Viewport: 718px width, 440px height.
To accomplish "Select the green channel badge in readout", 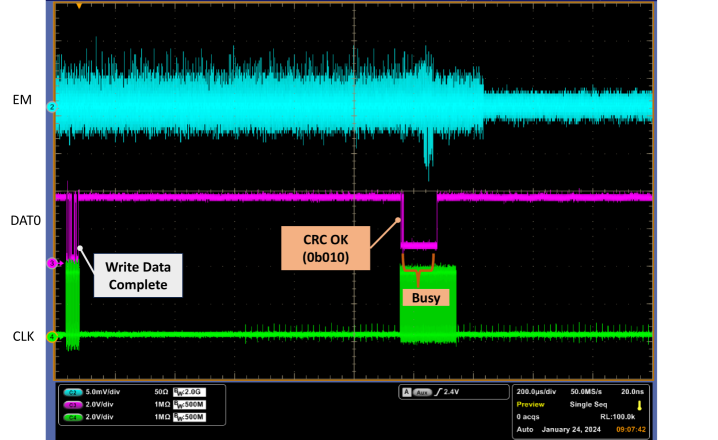I will (72, 414).
